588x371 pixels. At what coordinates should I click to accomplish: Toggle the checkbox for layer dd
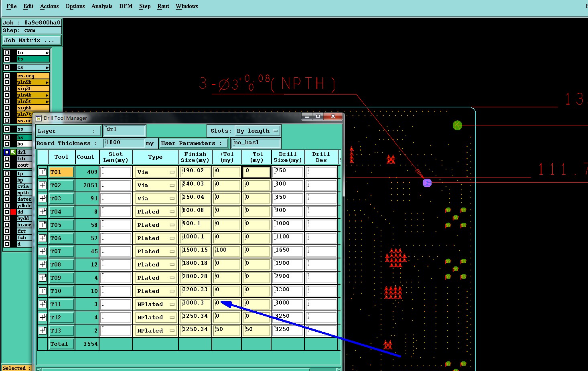(x=7, y=212)
